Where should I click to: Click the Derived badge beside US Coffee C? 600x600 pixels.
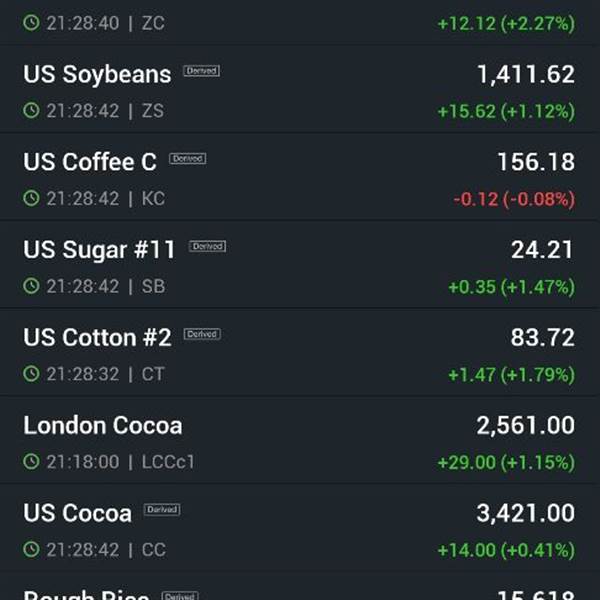pos(188,158)
